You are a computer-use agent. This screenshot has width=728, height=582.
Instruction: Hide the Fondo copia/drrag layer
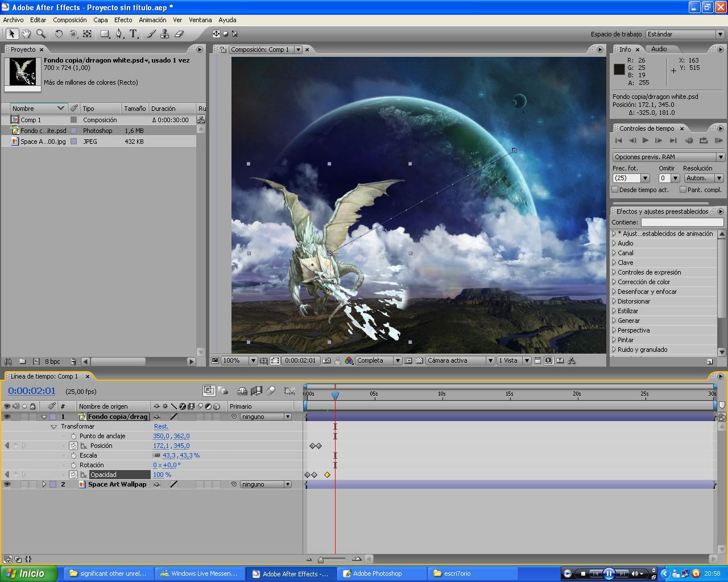[7, 417]
